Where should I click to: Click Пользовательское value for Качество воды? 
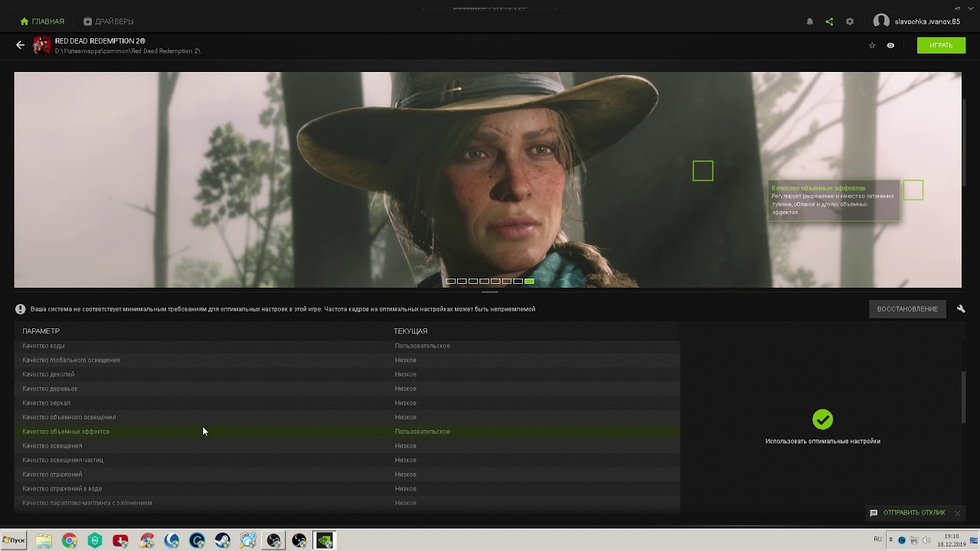422,346
